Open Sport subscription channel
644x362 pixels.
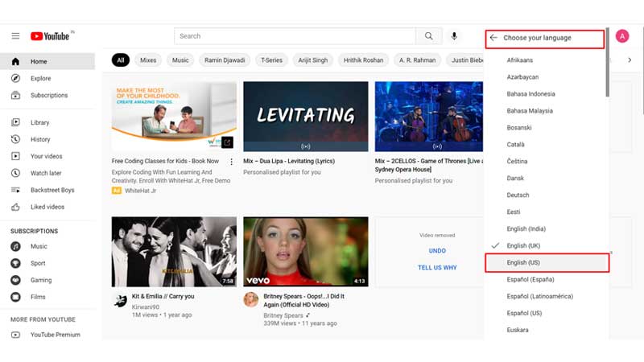pyautogui.click(x=47, y=263)
